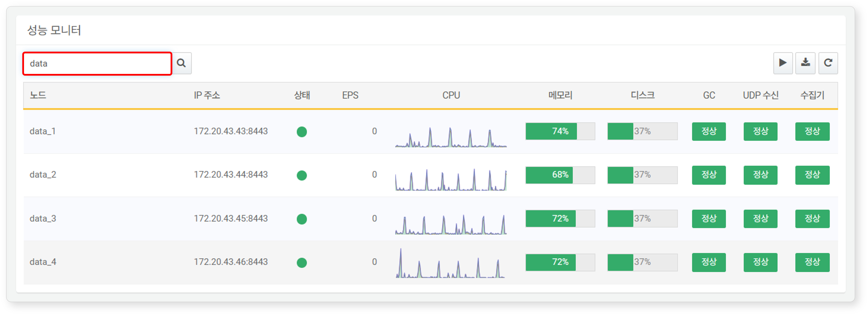Click the 74% memory bar for data_1

click(x=560, y=131)
